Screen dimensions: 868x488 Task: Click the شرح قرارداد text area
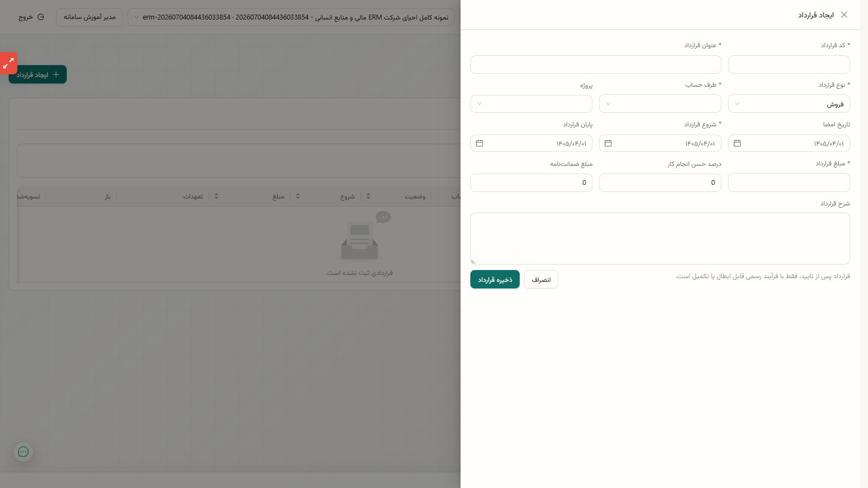(660, 239)
